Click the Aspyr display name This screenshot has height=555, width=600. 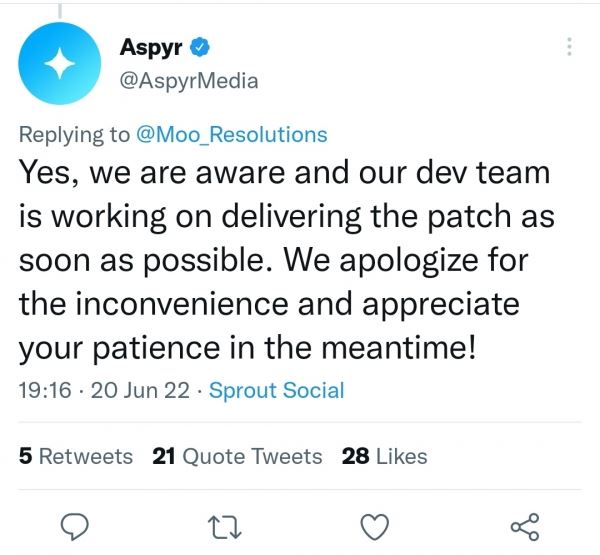(151, 47)
